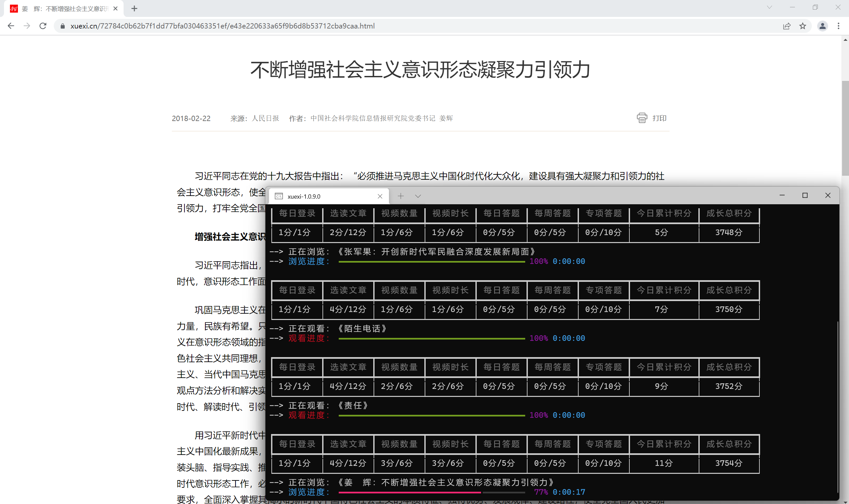
Task: Close the terminal window
Action: click(827, 195)
